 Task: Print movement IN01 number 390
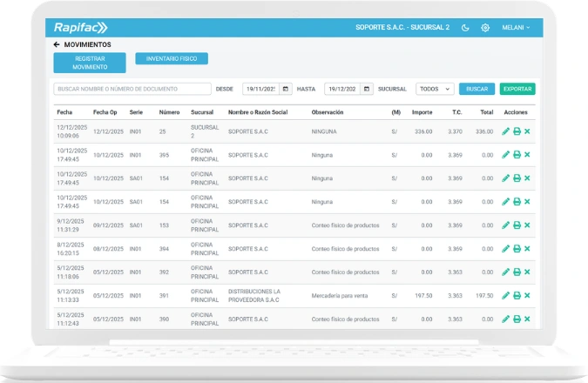pos(517,319)
